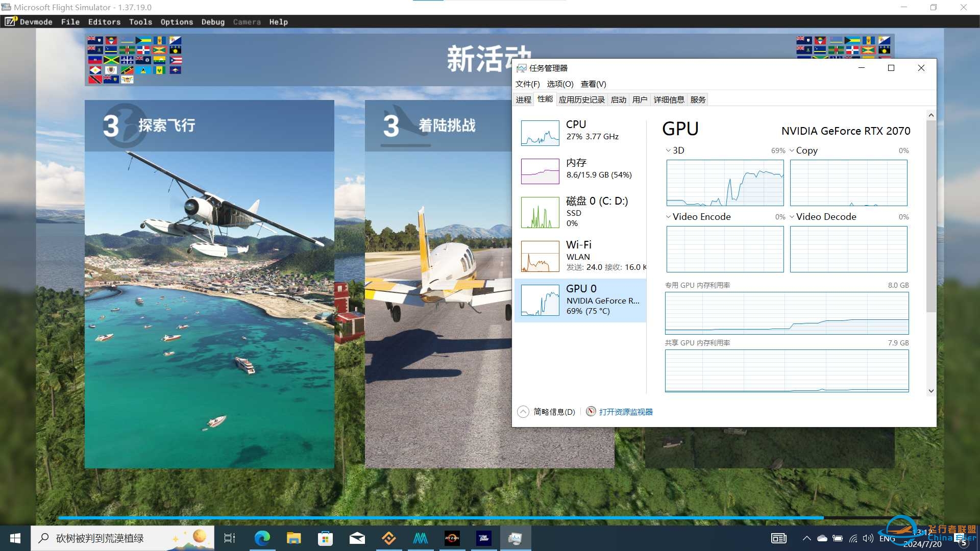Select the 内存 memory performance entry

coord(581,171)
